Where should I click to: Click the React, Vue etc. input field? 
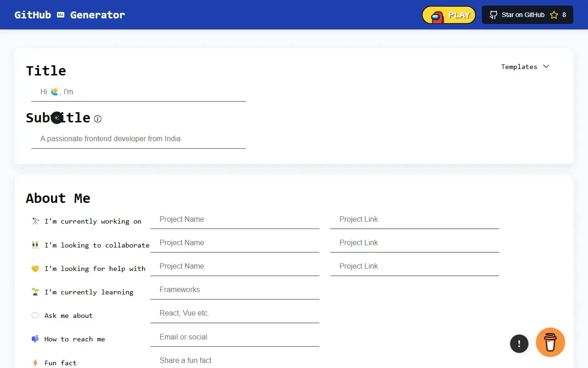(235, 313)
